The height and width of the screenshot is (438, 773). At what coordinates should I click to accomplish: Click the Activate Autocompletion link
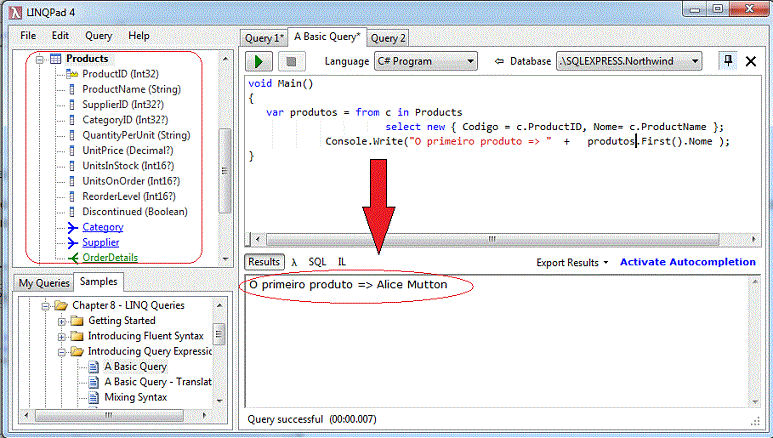point(688,262)
